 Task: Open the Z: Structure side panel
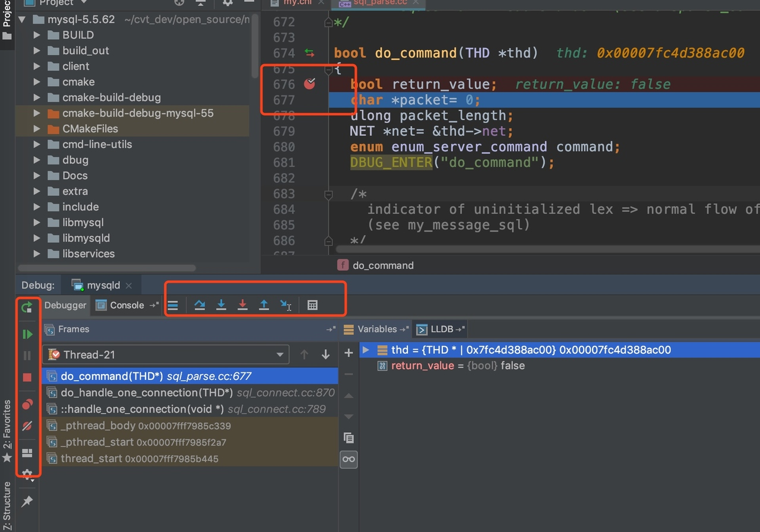coord(7,505)
